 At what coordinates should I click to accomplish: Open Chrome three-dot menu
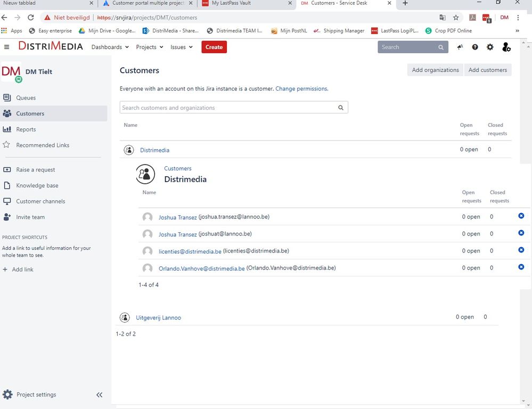[x=518, y=18]
